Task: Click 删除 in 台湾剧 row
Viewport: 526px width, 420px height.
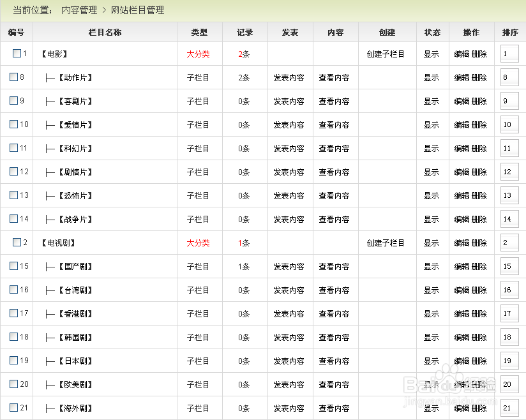Action: (479, 290)
